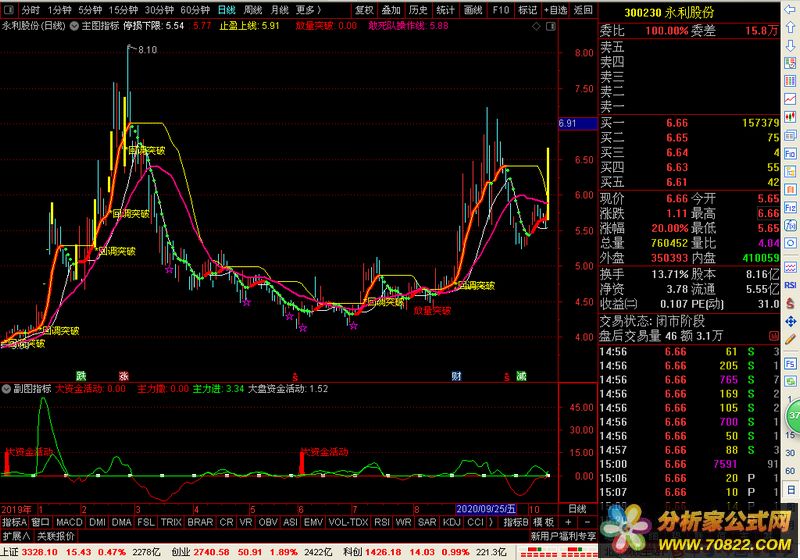
Task: Open the 关联报价 tab
Action: pyautogui.click(x=56, y=536)
